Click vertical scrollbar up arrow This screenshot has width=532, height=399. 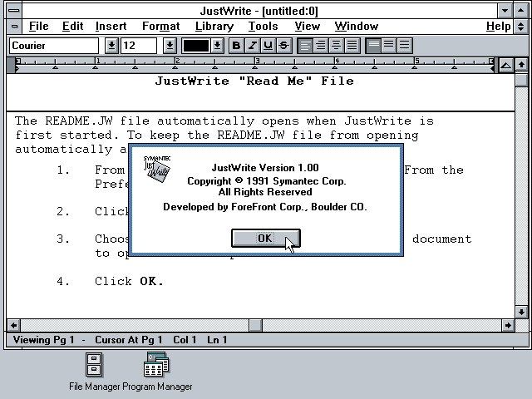pos(521,64)
